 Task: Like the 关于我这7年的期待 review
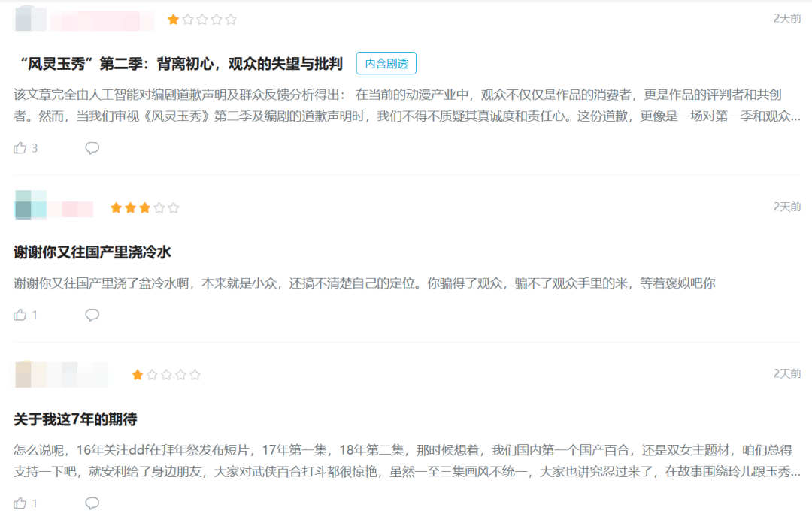pos(20,503)
